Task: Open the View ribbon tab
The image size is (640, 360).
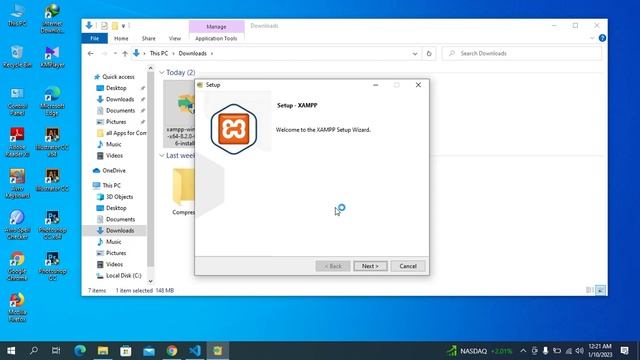Action: click(175, 38)
